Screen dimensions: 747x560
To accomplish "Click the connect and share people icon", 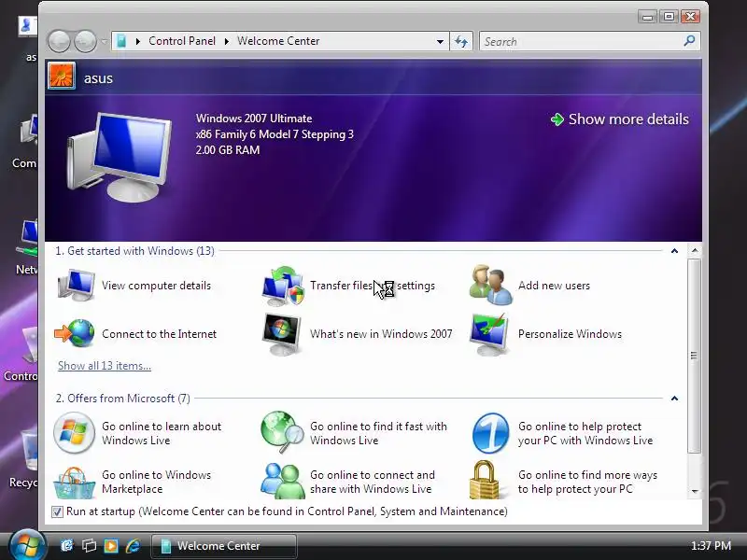I will [283, 481].
